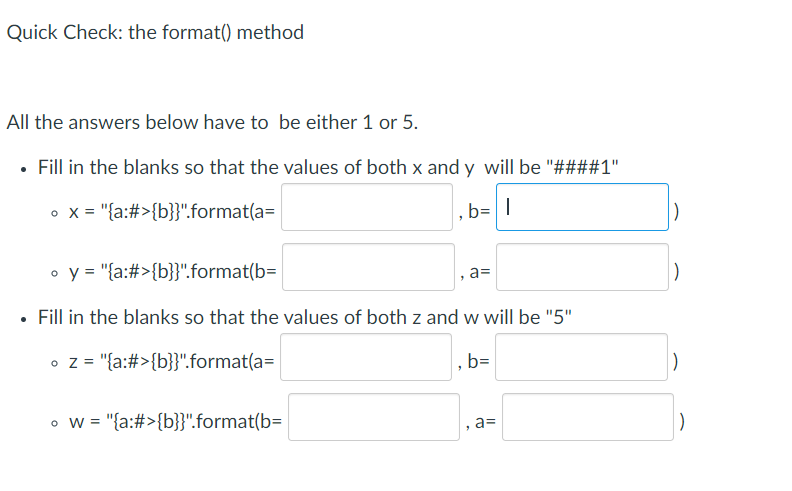Click the bullet text mentioning "####1"

[x=328, y=167]
